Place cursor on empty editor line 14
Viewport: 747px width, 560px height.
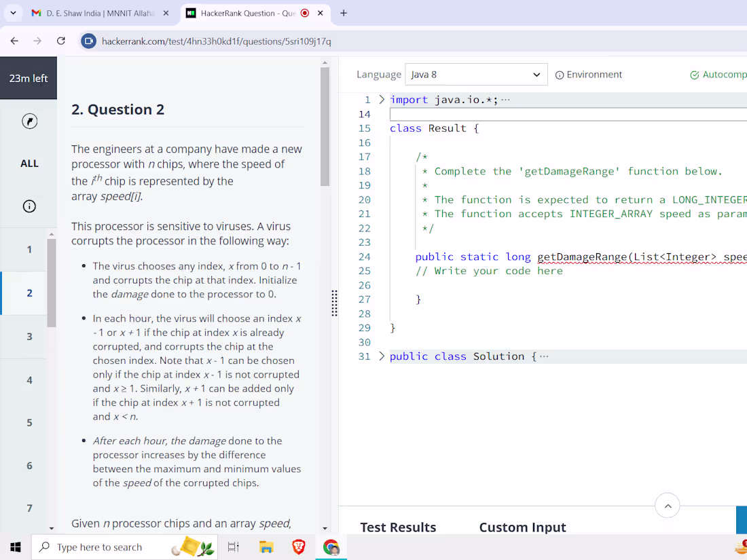pyautogui.click(x=568, y=114)
